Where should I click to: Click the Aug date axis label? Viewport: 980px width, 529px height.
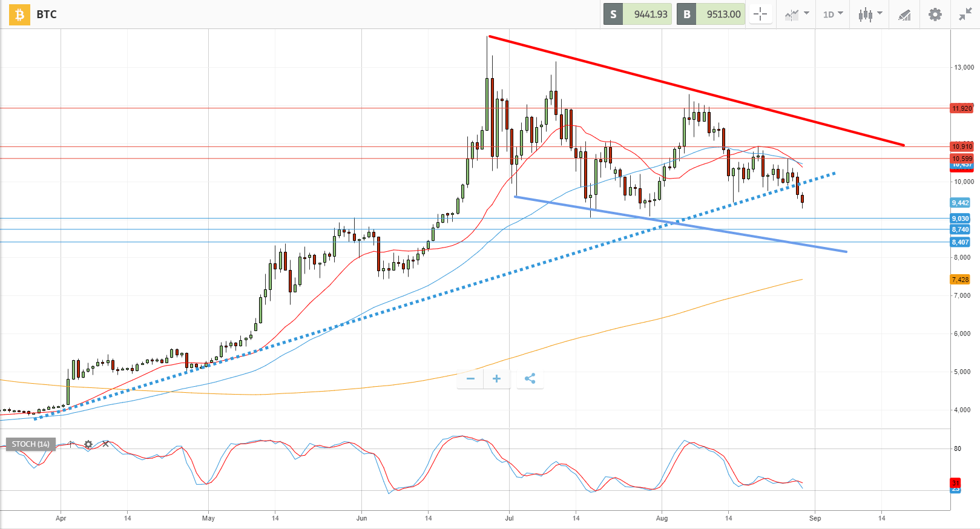(x=662, y=518)
